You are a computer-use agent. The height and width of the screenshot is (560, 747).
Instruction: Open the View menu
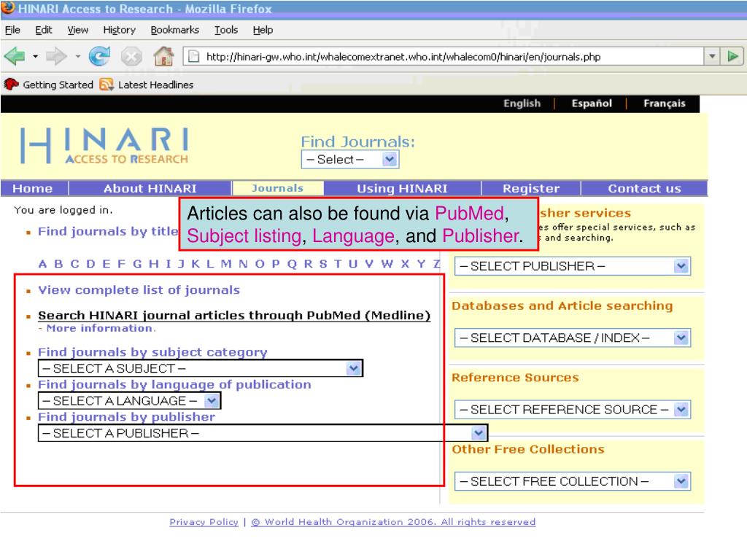[x=77, y=30]
